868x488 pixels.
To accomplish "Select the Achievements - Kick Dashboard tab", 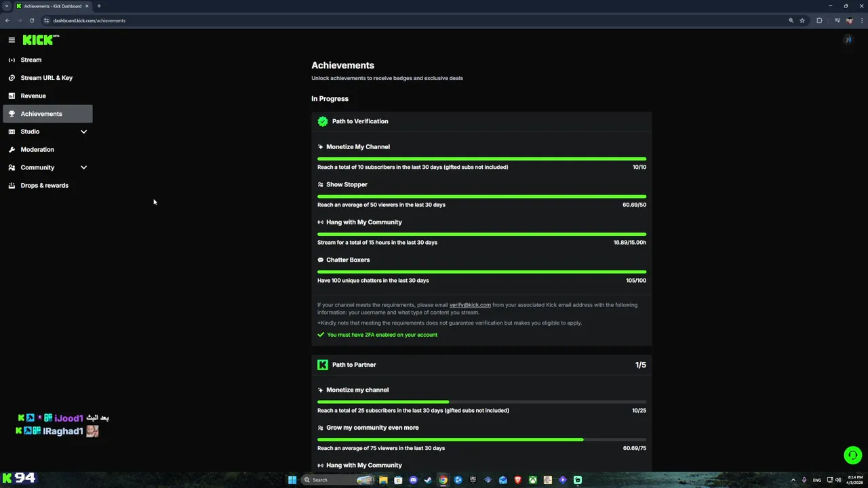I will click(52, 6).
